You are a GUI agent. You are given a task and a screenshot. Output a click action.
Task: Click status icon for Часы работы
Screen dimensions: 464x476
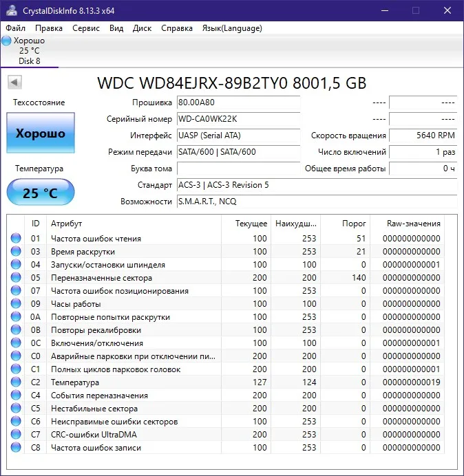coord(16,303)
